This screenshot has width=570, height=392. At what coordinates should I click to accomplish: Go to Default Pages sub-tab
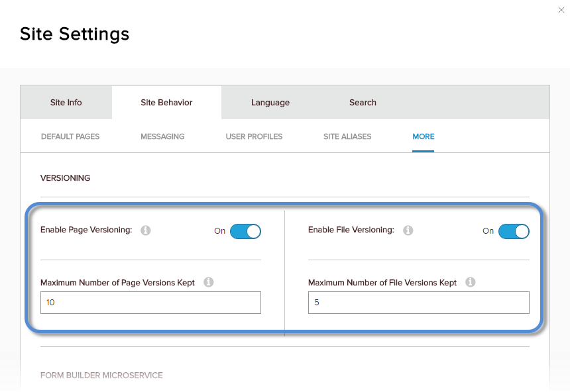coord(70,136)
